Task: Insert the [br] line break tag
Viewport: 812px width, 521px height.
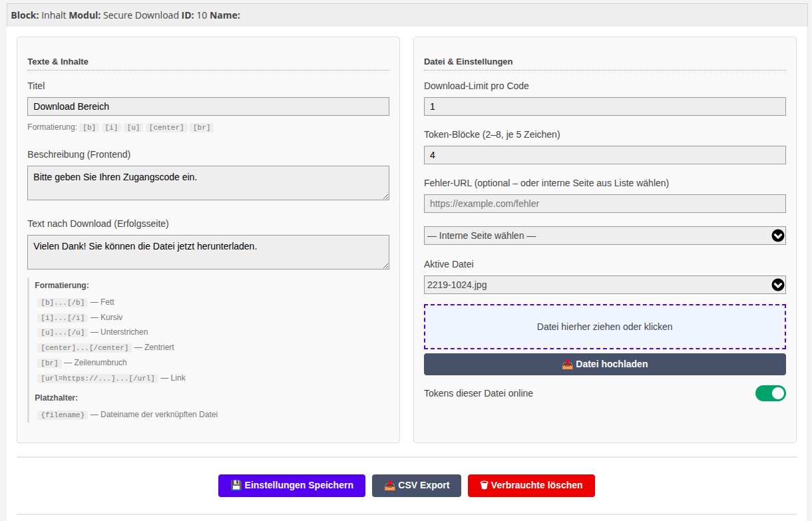Action: (202, 127)
